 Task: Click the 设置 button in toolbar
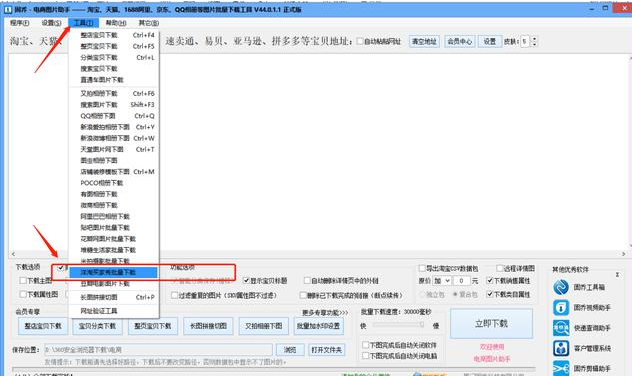[x=489, y=41]
